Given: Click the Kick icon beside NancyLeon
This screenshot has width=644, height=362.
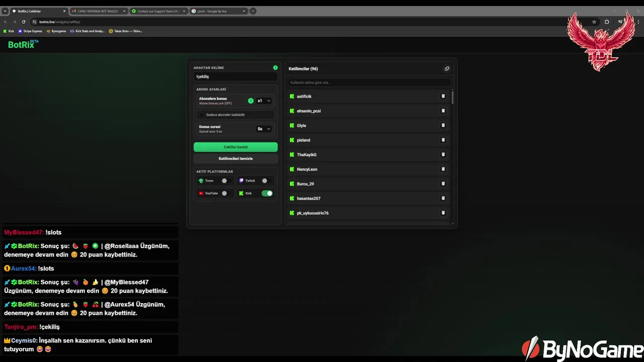Looking at the screenshot, I should [x=292, y=169].
